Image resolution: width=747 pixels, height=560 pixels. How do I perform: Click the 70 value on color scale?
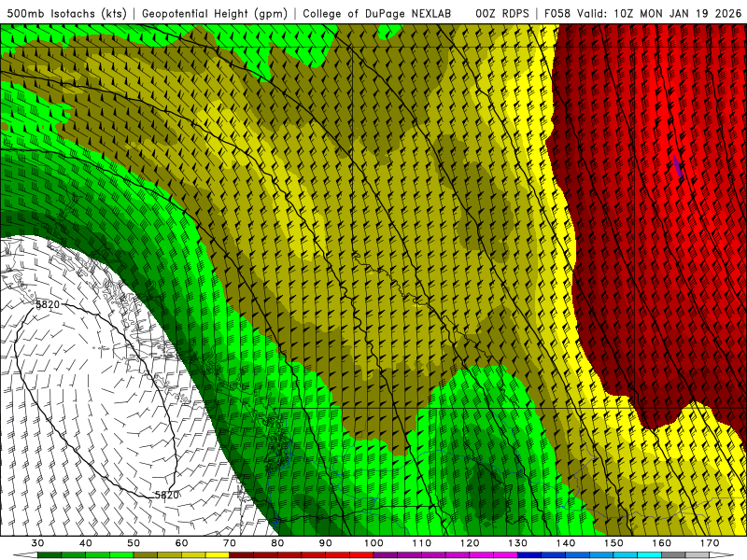(230, 543)
